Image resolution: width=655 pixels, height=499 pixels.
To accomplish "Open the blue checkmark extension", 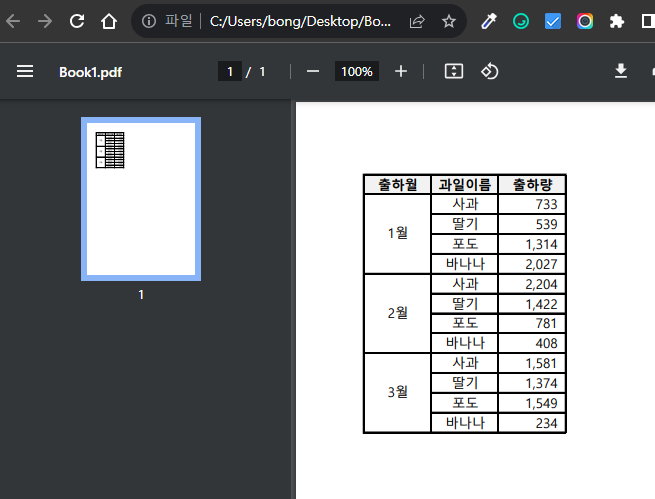I will 553,21.
